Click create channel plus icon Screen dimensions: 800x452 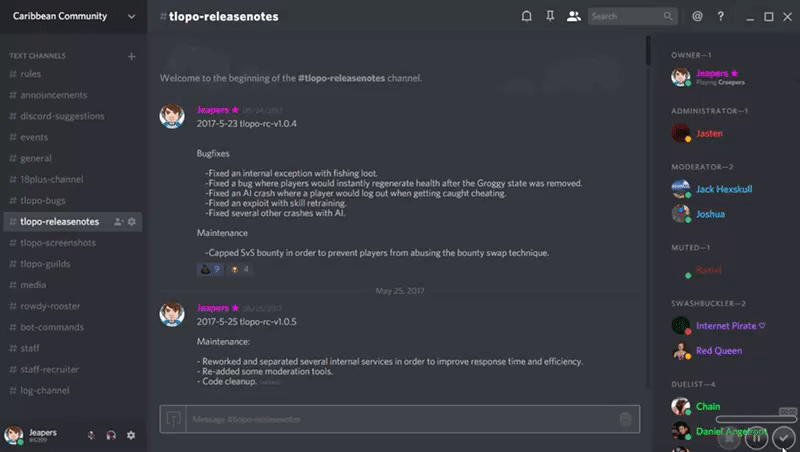[x=131, y=56]
